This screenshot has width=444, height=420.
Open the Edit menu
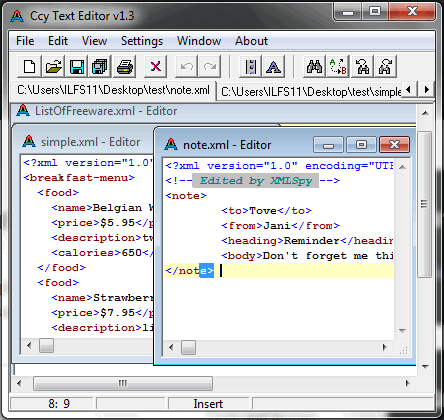pos(58,41)
